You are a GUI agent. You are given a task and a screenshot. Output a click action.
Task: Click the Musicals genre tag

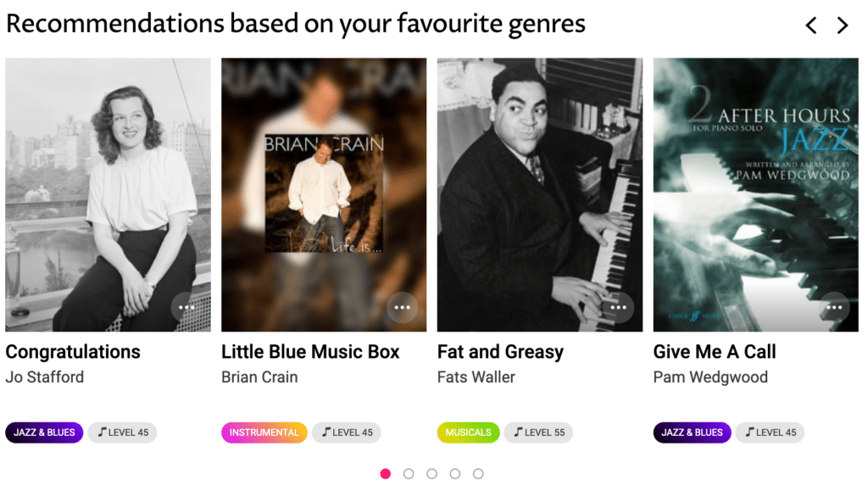(x=468, y=433)
